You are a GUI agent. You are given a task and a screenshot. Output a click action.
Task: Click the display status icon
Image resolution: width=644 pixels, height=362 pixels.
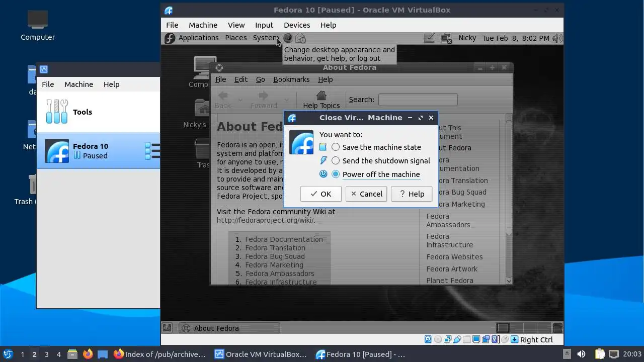[x=476, y=340]
